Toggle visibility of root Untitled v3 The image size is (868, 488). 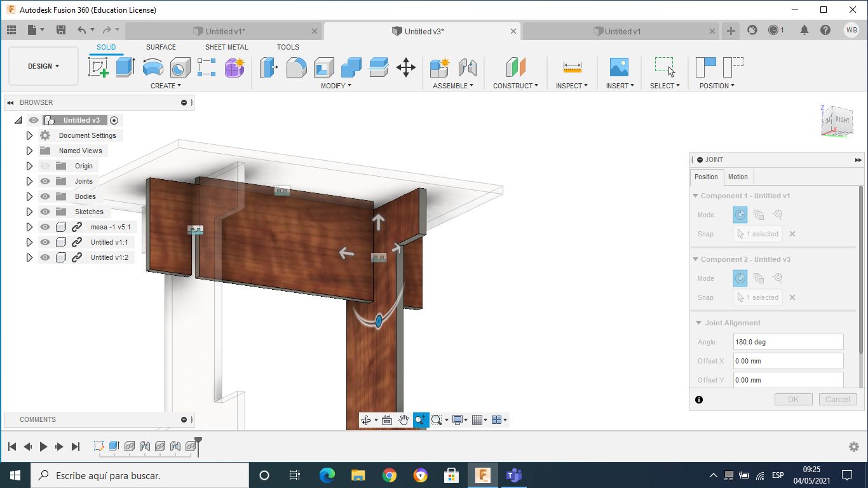(34, 120)
